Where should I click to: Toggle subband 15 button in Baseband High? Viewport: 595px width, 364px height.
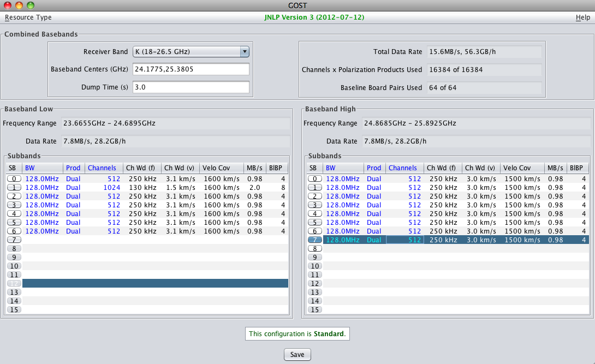coord(315,309)
